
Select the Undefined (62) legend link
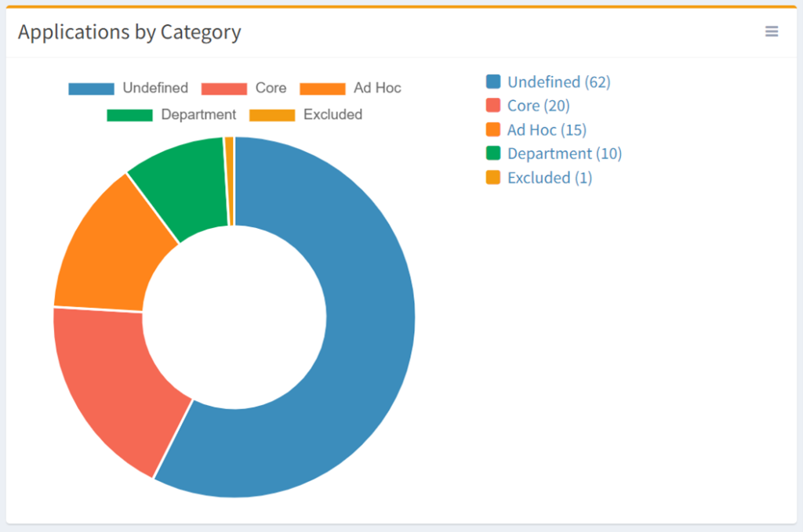click(558, 81)
